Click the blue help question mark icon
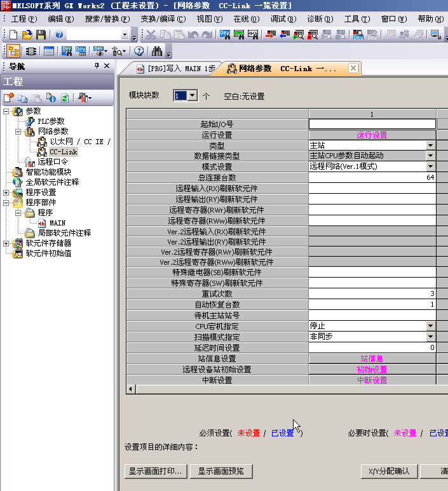This screenshot has width=448, height=491. coord(59,34)
